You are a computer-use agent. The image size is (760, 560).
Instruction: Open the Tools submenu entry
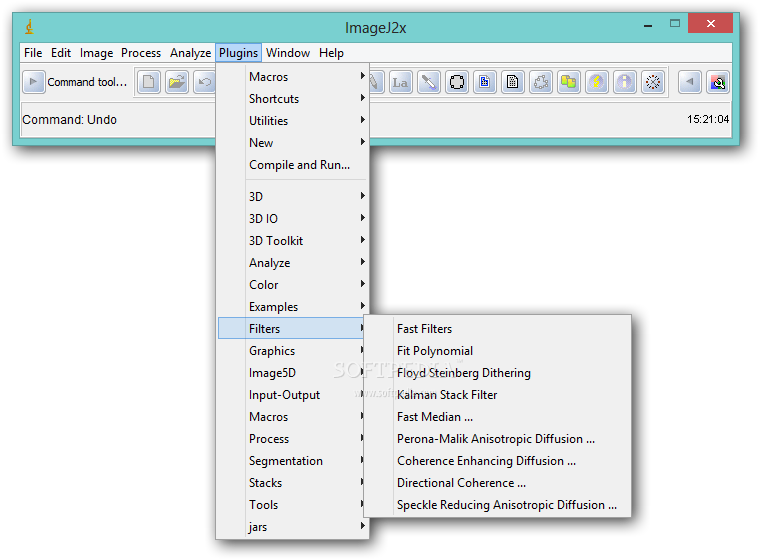coord(293,505)
